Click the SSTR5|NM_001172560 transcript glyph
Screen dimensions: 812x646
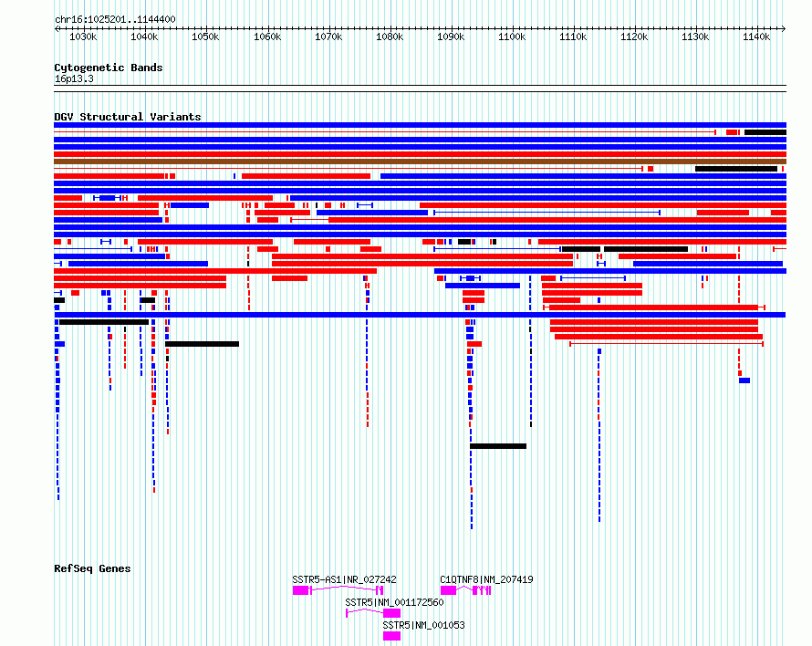(x=373, y=613)
